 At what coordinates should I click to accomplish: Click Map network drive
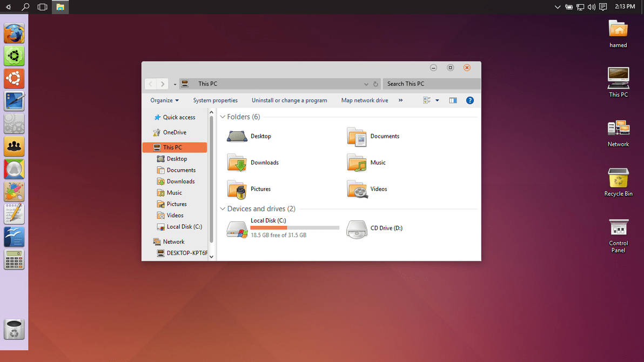click(x=364, y=100)
